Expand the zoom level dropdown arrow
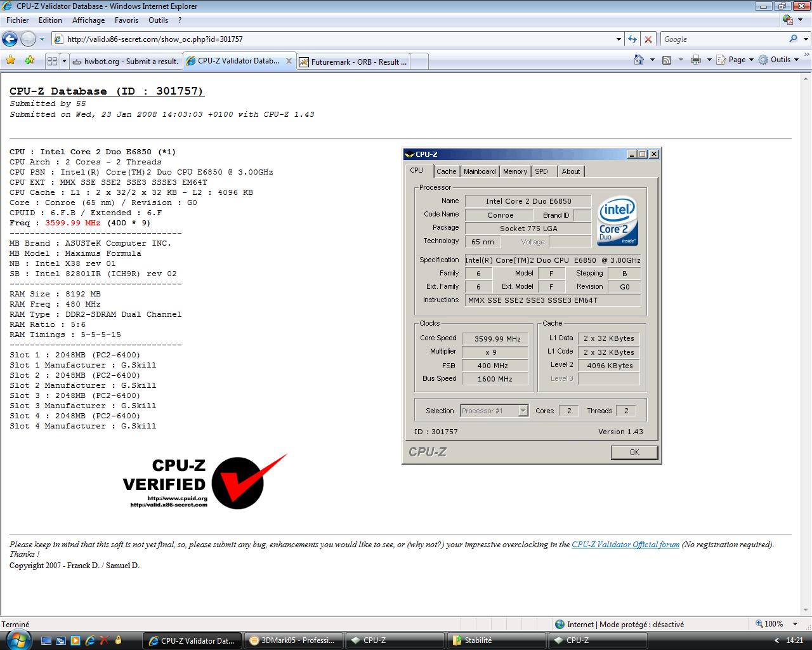Image resolution: width=812 pixels, height=650 pixels. point(795,624)
